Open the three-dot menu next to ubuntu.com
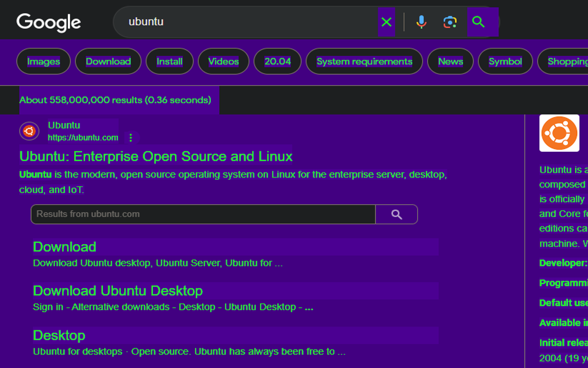The height and width of the screenshot is (368, 588). click(x=131, y=138)
